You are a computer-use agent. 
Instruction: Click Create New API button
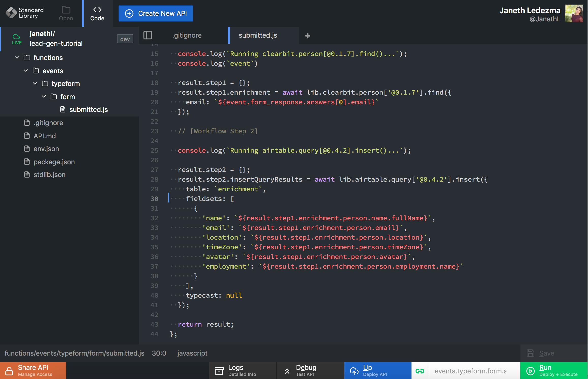click(156, 13)
